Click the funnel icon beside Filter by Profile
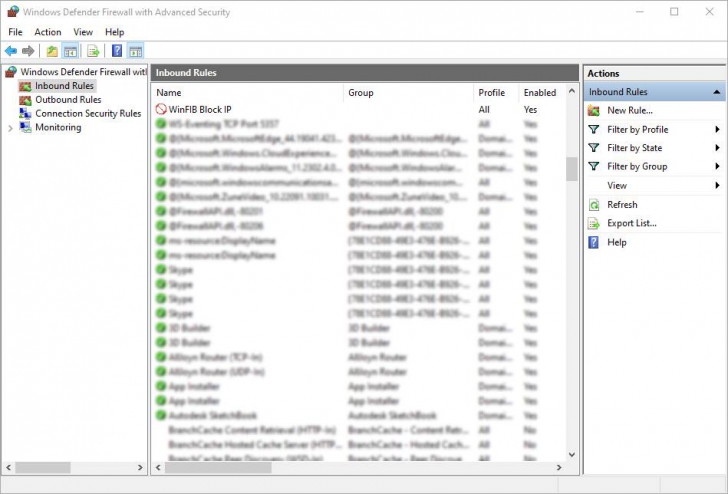This screenshot has width=728, height=494. coord(594,130)
